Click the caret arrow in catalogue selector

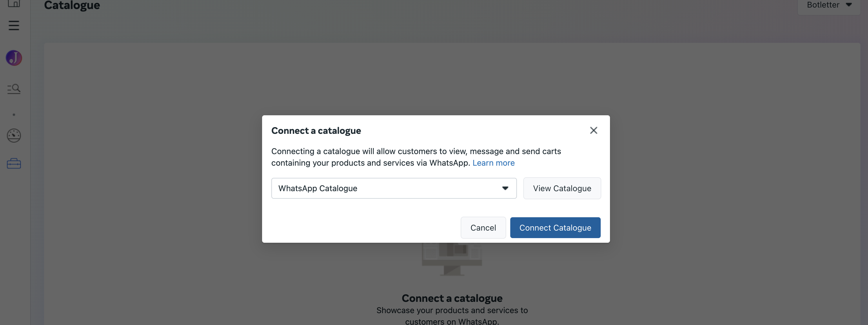pyautogui.click(x=505, y=188)
